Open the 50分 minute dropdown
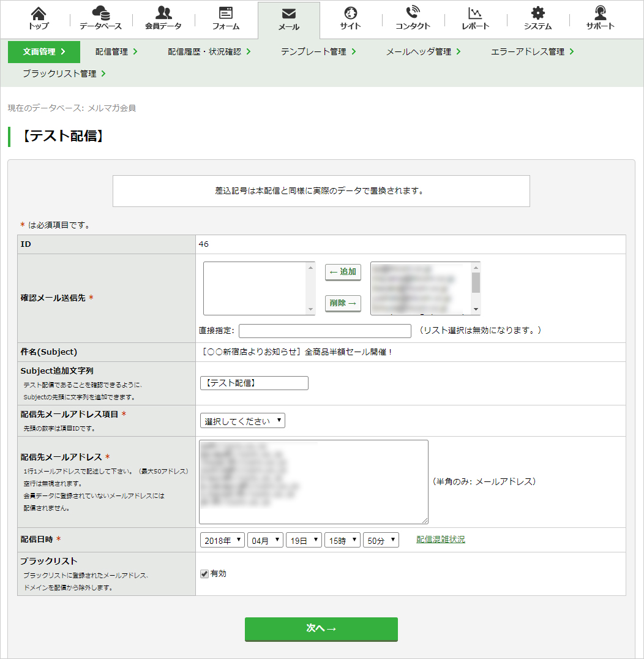644x659 pixels. tap(381, 540)
